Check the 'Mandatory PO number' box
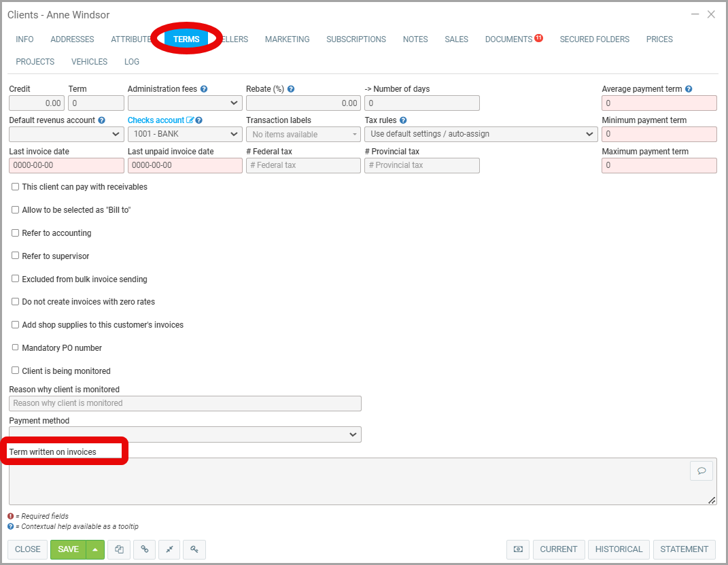The height and width of the screenshot is (565, 728). click(x=16, y=348)
